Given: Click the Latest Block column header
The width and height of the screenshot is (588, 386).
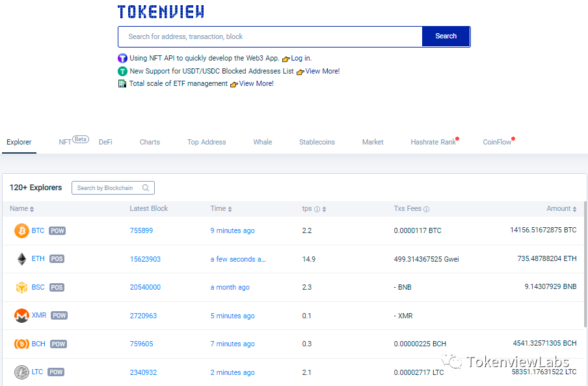Looking at the screenshot, I should [x=149, y=208].
